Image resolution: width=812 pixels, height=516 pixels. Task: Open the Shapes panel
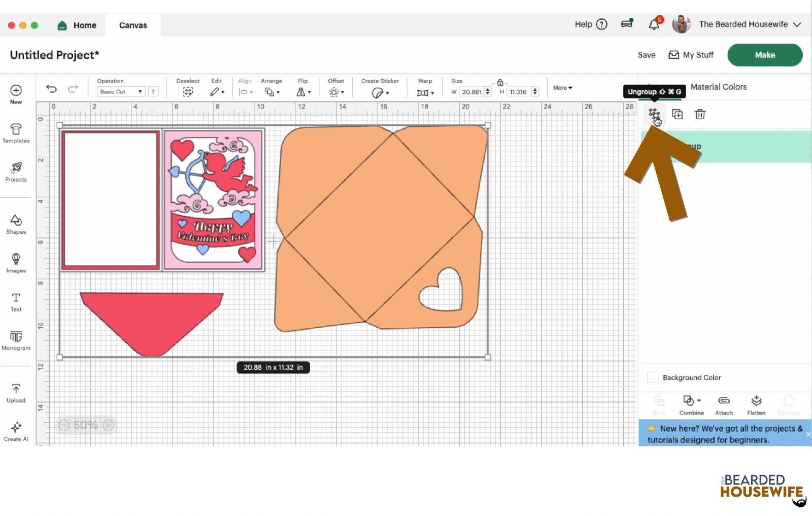tap(16, 223)
